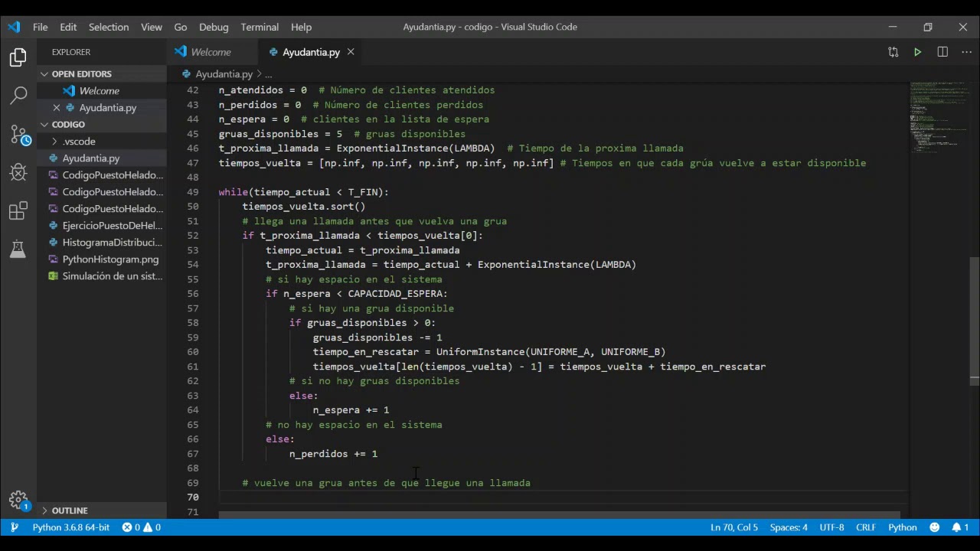This screenshot has width=980, height=551.
Task: Select Python 3.6.8 64-bit interpreter
Action: (x=70, y=527)
